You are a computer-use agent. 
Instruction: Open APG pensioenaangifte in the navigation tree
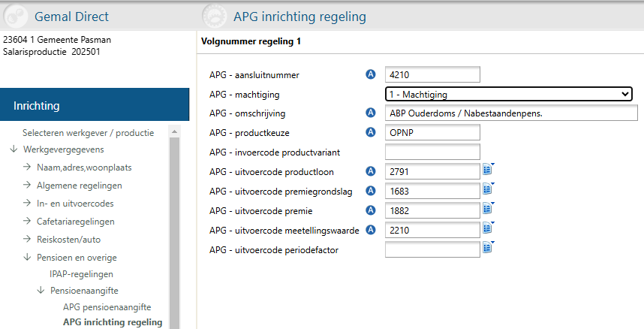[x=107, y=307]
